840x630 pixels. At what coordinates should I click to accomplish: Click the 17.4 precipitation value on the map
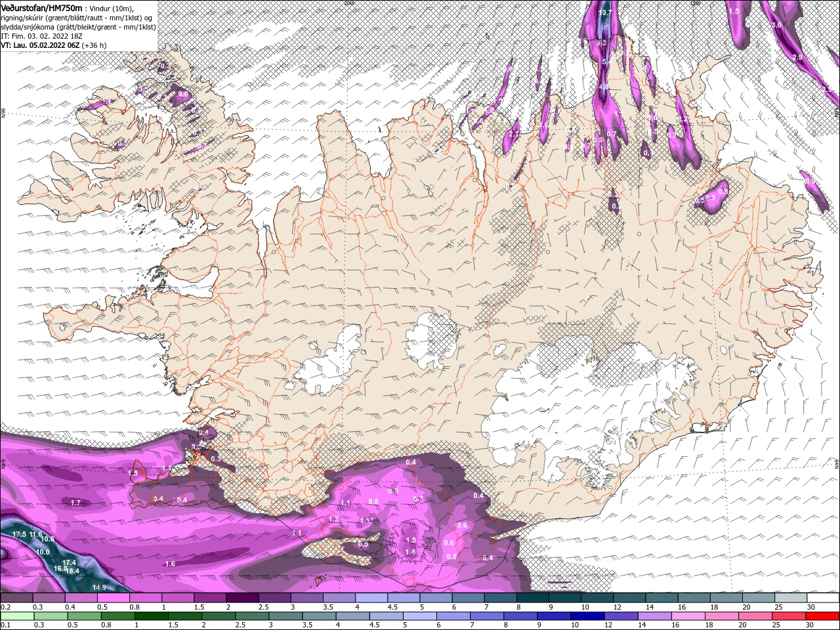(70, 563)
